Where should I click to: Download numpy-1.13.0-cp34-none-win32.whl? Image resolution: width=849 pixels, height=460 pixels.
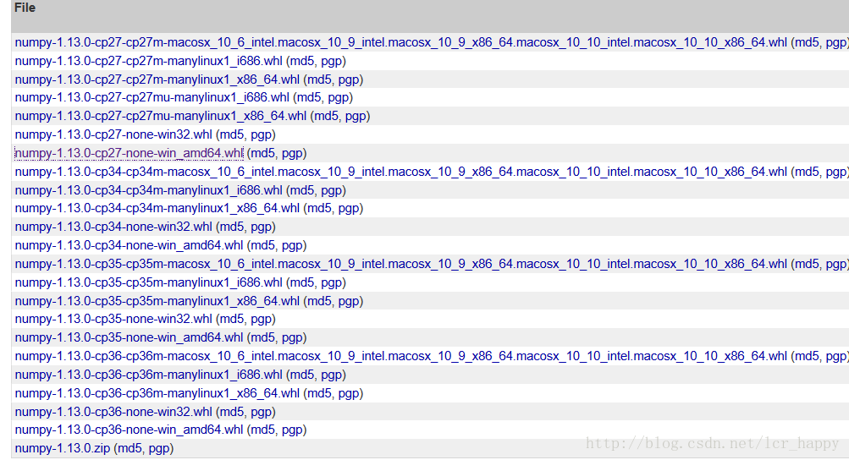point(113,227)
